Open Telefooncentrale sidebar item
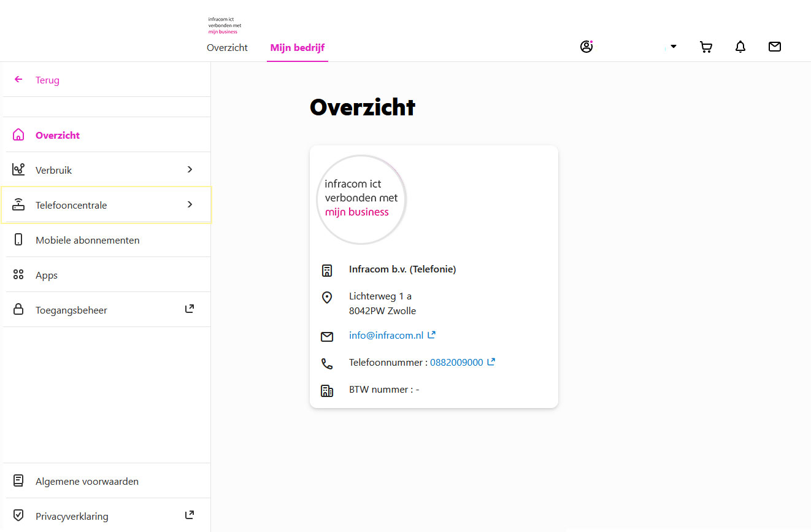 [107, 205]
